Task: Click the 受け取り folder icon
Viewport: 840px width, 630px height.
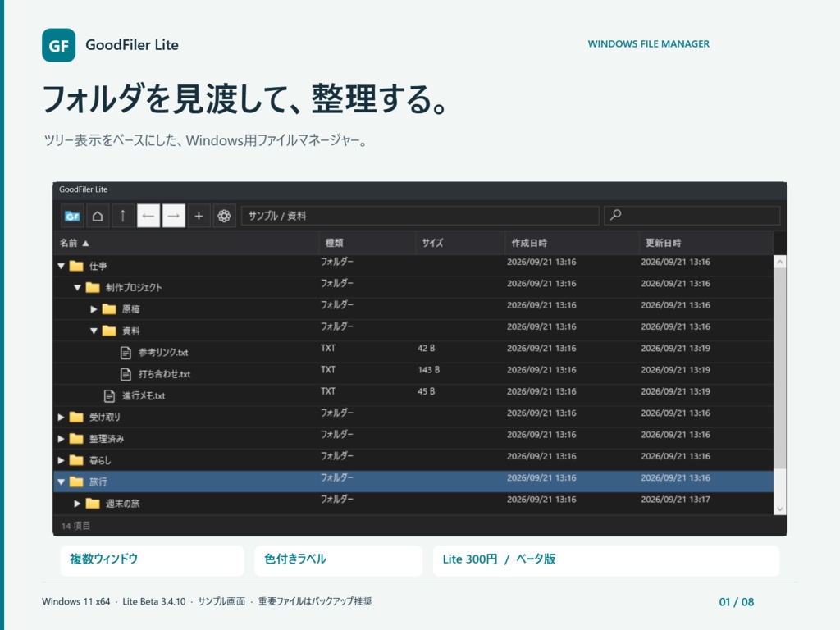Action: click(x=76, y=417)
